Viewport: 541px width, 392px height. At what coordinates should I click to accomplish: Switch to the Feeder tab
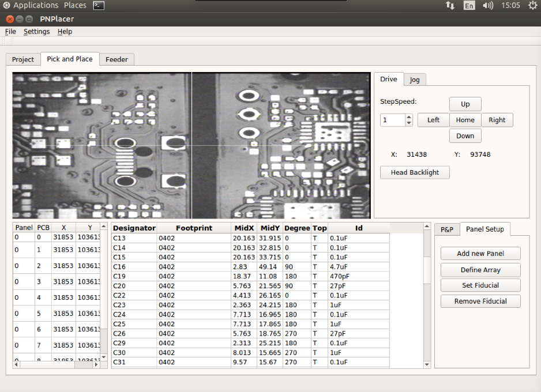pos(117,59)
